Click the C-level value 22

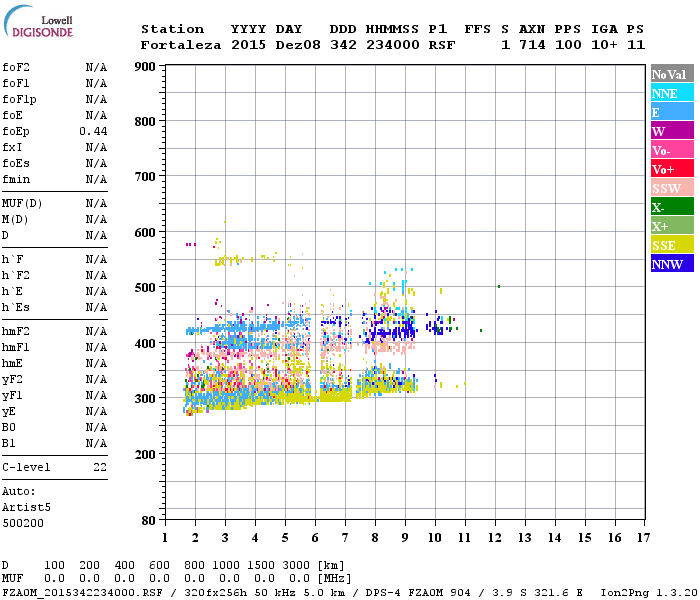(x=100, y=467)
